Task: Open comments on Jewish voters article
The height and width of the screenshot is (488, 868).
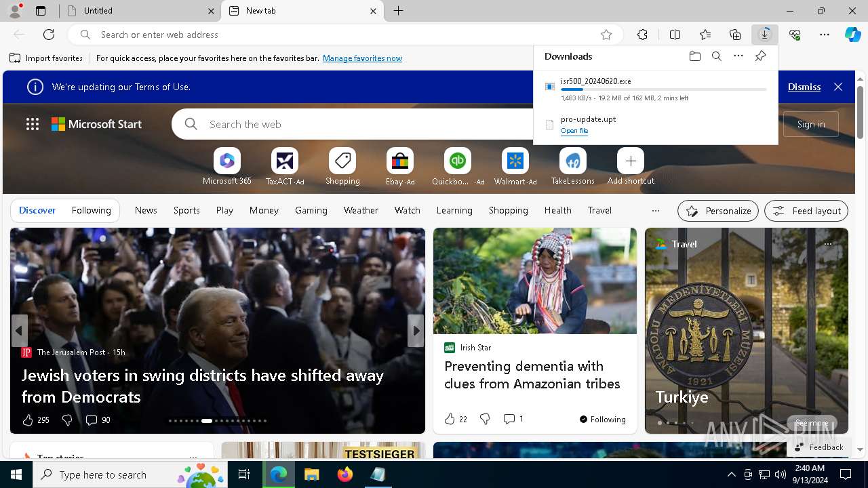Action: tap(98, 420)
